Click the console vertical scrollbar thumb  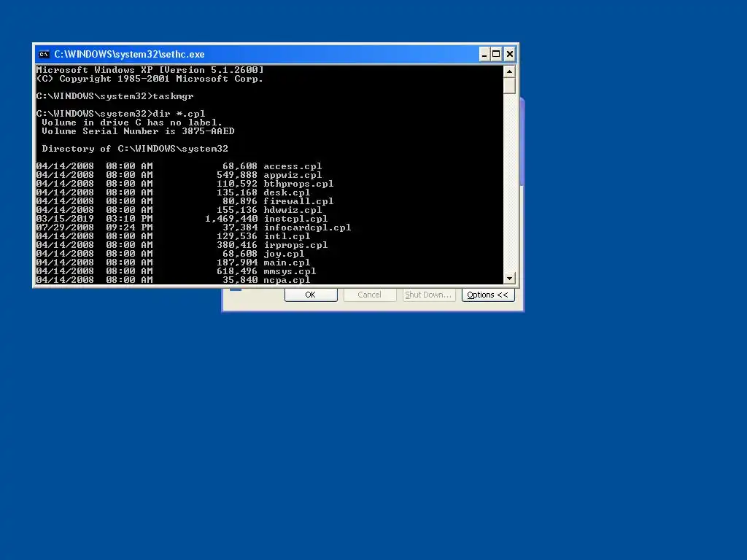509,86
